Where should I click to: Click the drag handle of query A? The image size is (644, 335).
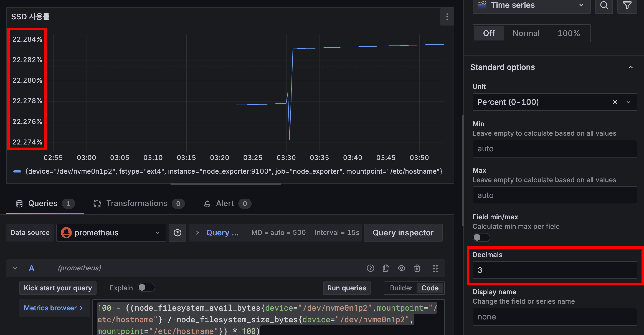[435, 268]
